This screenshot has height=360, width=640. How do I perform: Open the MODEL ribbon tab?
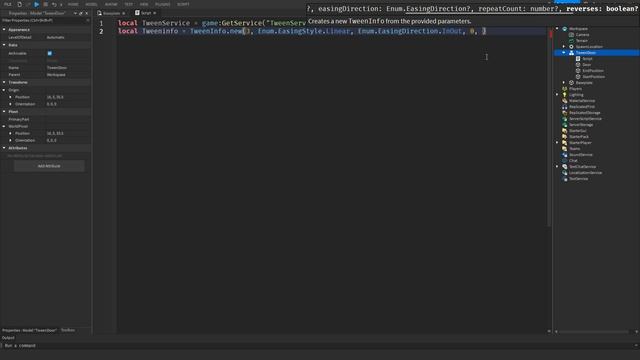coord(91,4)
